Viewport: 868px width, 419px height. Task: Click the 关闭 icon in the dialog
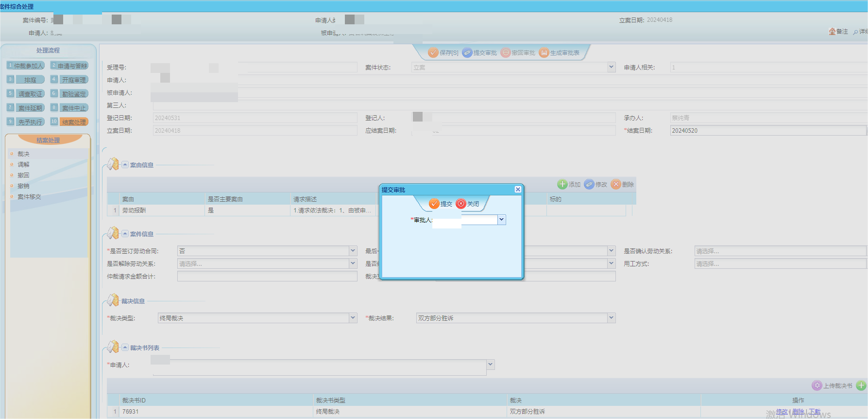461,204
